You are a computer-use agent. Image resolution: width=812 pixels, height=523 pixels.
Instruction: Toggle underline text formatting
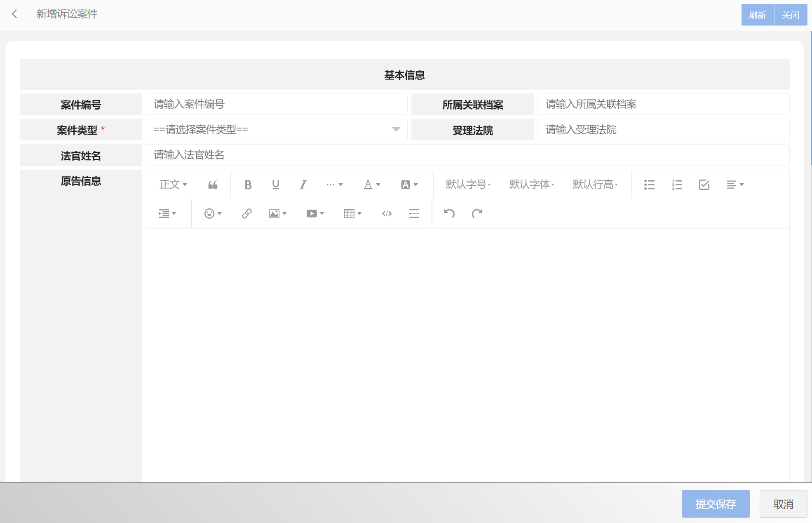tap(275, 184)
